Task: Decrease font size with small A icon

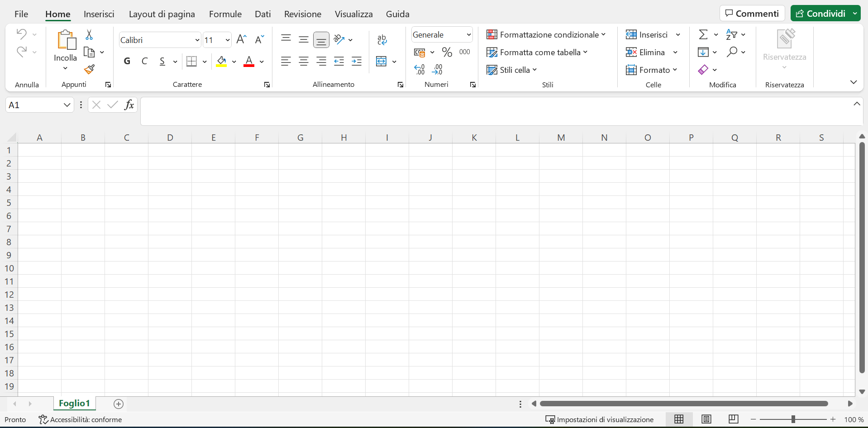Action: pos(259,39)
